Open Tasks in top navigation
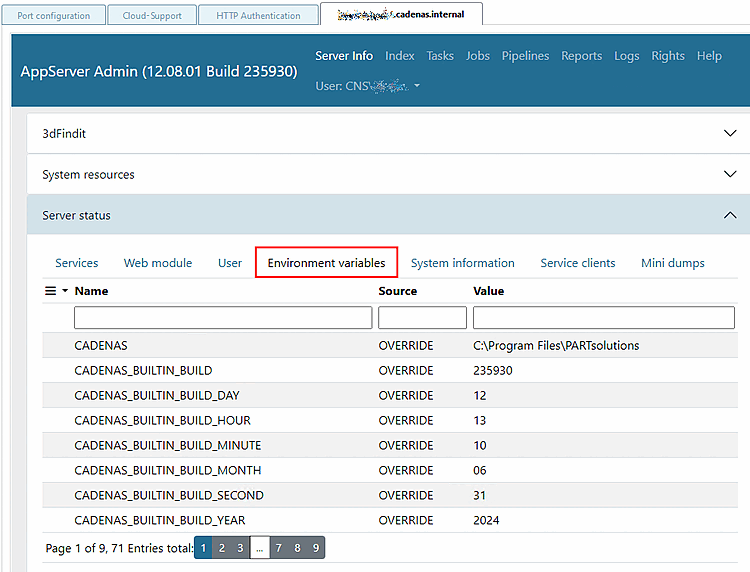750x572 pixels. pos(440,56)
